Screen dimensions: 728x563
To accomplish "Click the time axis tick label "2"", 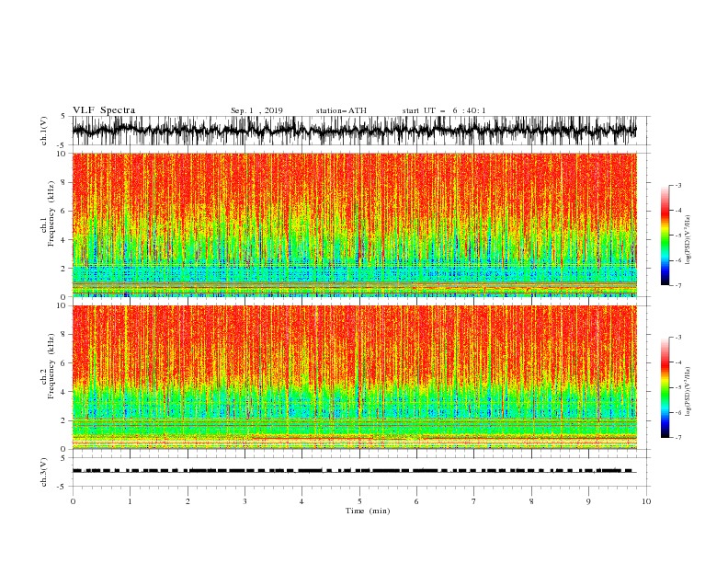I will coord(188,501).
